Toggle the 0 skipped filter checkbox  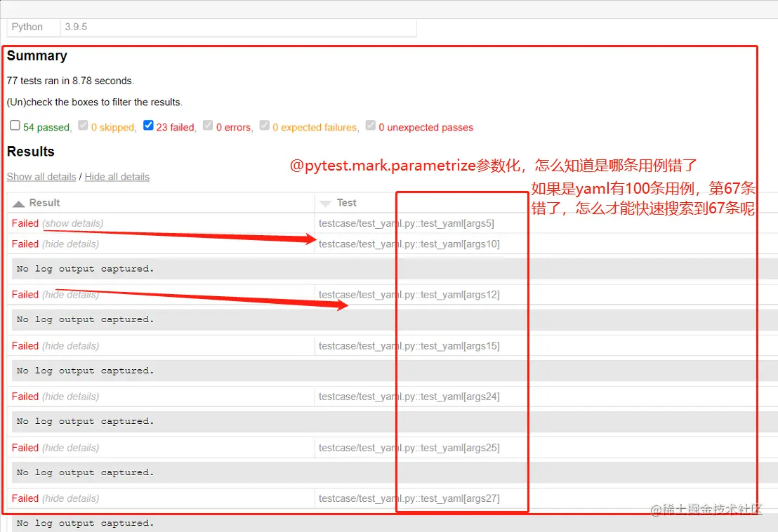click(x=83, y=126)
